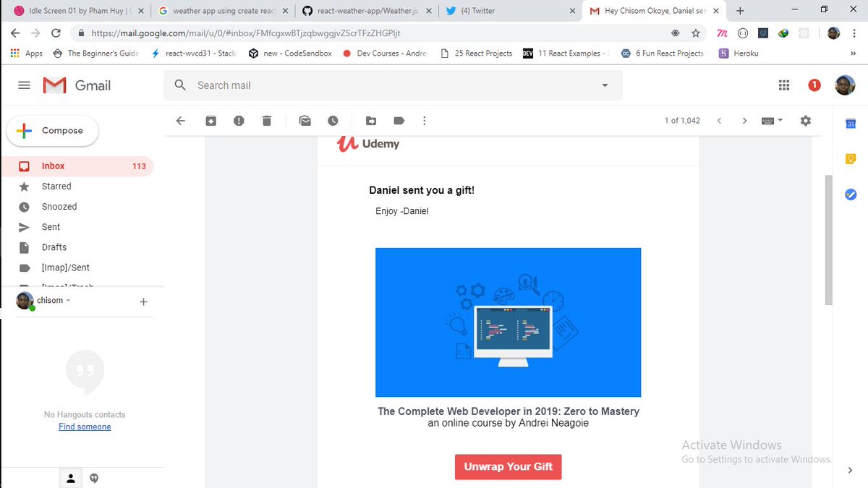This screenshot has height=488, width=868.
Task: Move email to a folder
Action: click(371, 121)
